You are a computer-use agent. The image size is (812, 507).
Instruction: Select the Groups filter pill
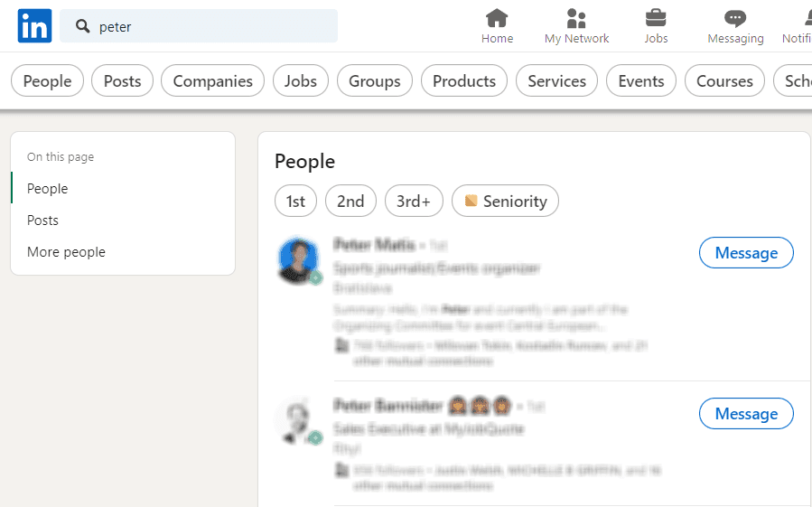coord(375,80)
